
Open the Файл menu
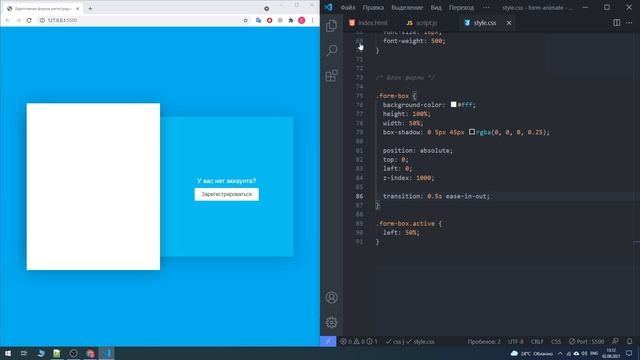348,7
